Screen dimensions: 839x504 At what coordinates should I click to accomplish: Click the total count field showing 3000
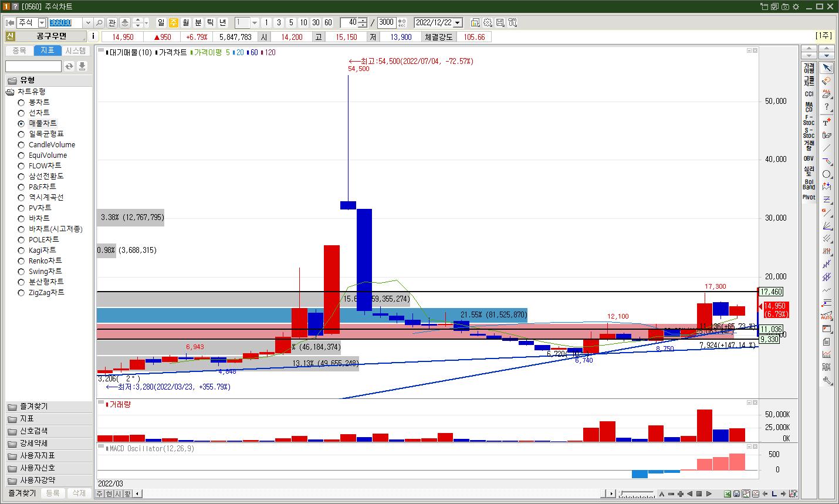[x=387, y=22]
